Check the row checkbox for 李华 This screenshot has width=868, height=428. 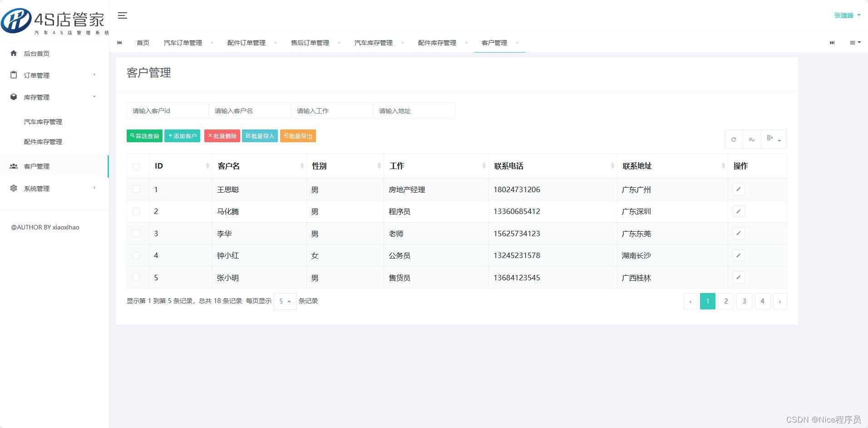click(136, 233)
